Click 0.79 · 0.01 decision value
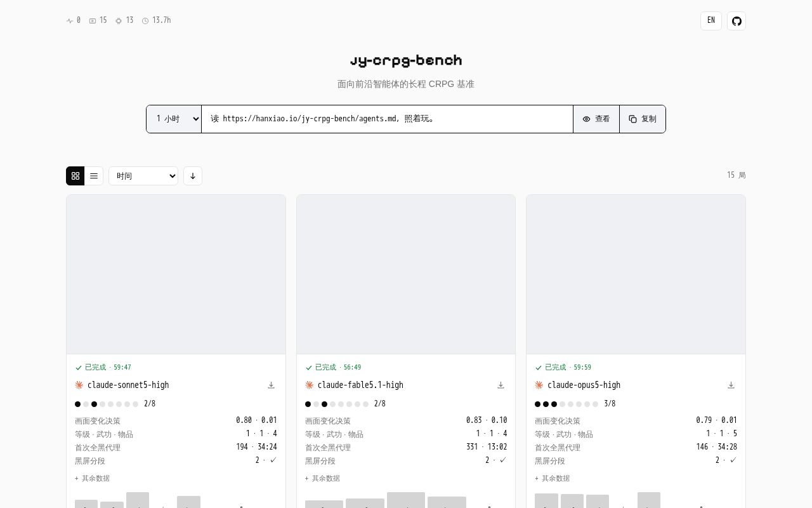Image resolution: width=812 pixels, height=508 pixels. [716, 420]
